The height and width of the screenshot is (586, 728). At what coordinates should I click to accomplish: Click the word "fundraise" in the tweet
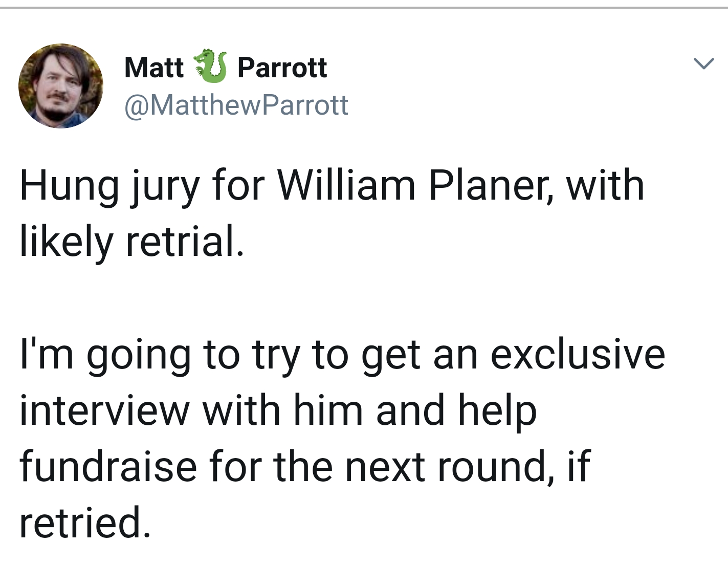point(108,466)
